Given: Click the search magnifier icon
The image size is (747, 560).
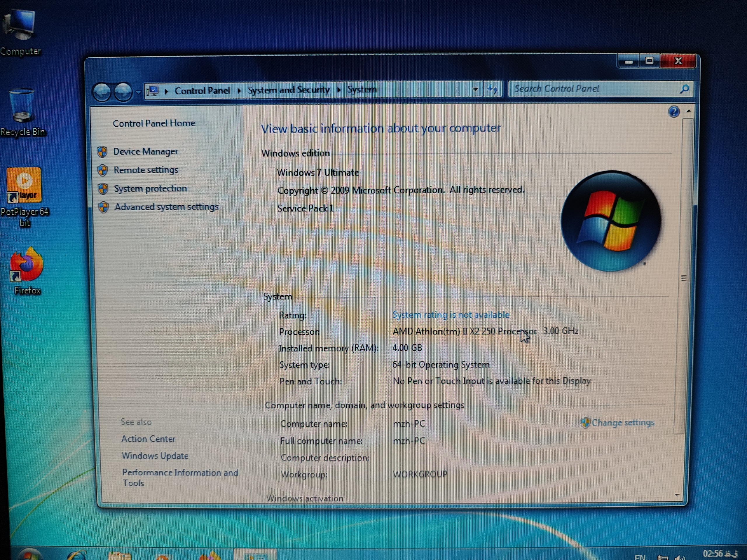Looking at the screenshot, I should (684, 89).
